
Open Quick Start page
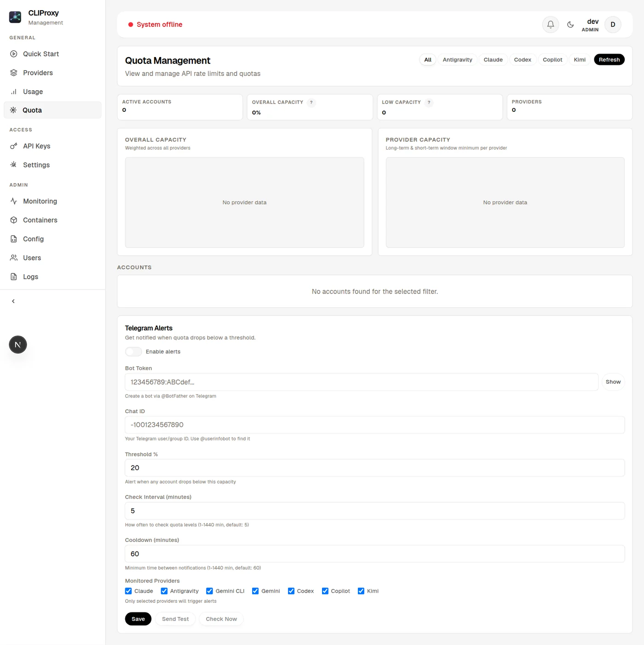coord(52,54)
